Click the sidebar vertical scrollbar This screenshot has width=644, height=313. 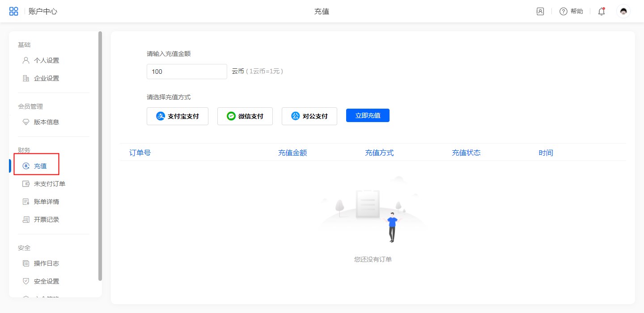coord(100,156)
